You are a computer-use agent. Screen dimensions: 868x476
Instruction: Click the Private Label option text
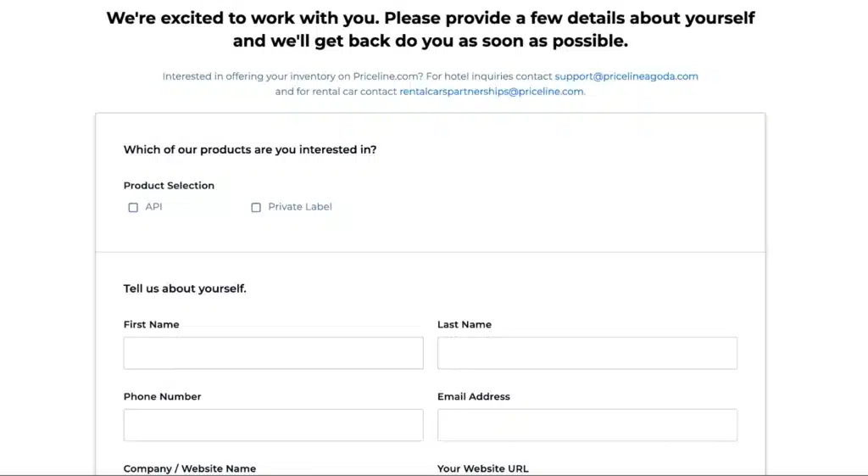tap(300, 207)
